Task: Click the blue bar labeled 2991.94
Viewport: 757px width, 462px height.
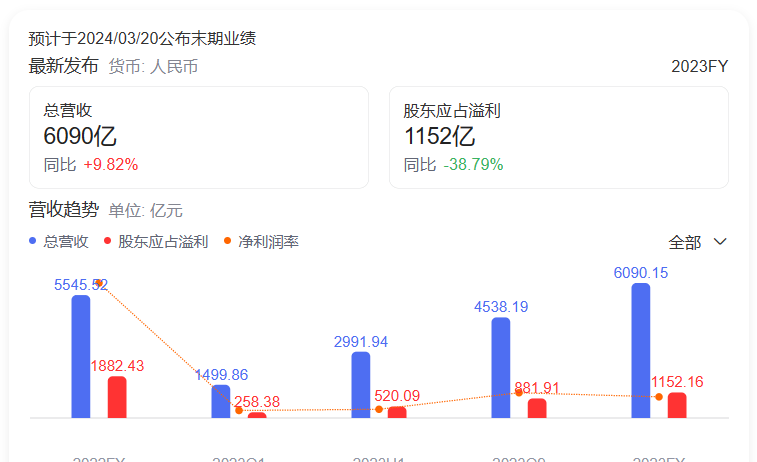Action: point(361,385)
